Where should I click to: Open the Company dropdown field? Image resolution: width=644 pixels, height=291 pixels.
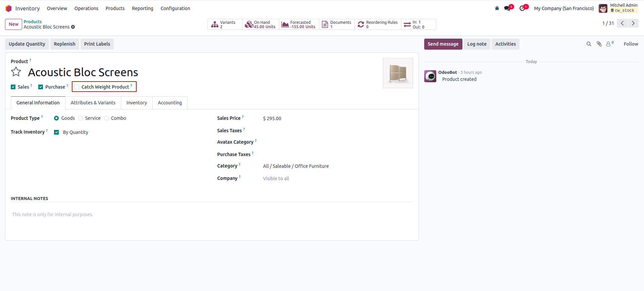(x=338, y=179)
